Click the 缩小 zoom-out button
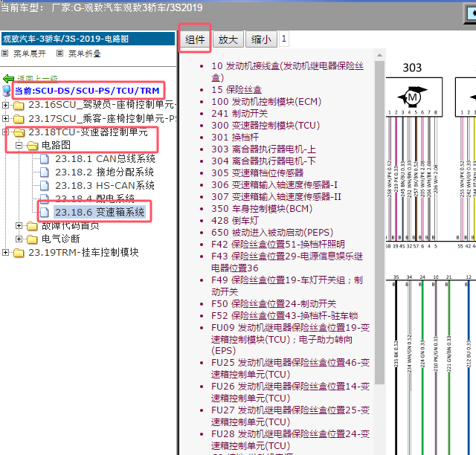This screenshot has width=476, height=455. [261, 39]
